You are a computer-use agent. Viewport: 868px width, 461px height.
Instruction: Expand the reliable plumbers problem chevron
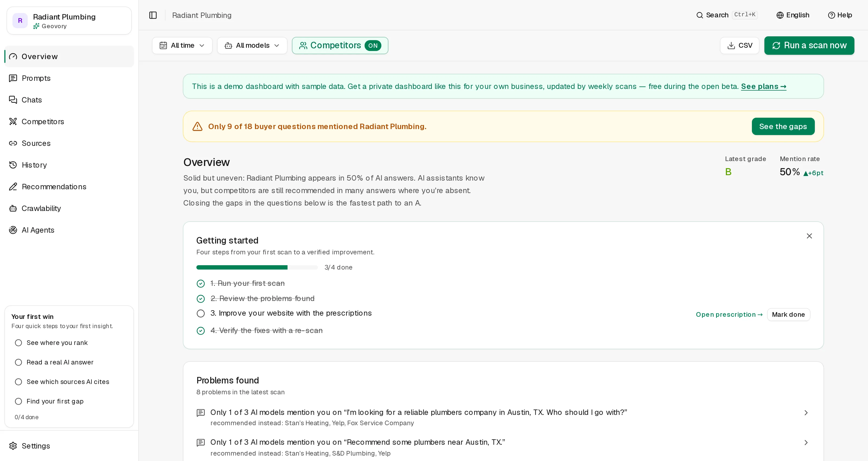pyautogui.click(x=806, y=413)
